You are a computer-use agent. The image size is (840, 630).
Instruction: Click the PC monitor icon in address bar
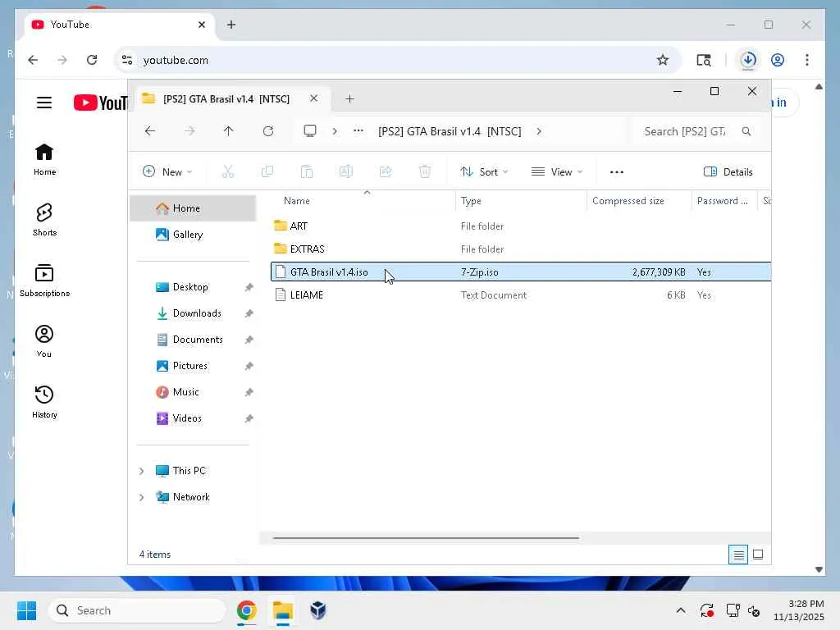coord(310,131)
